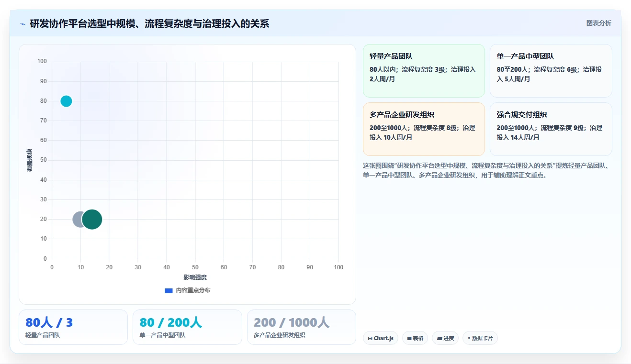Click the description paragraph starting 这张图围绕

[487, 170]
